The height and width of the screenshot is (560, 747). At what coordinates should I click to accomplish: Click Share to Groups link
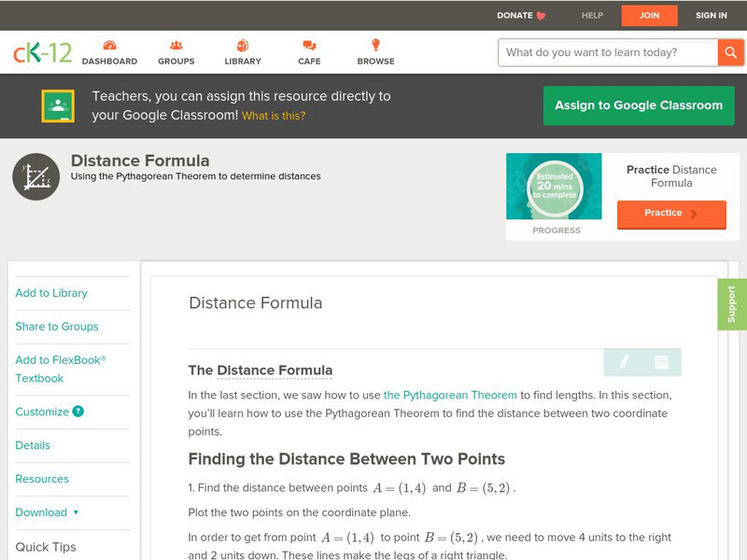57,326
